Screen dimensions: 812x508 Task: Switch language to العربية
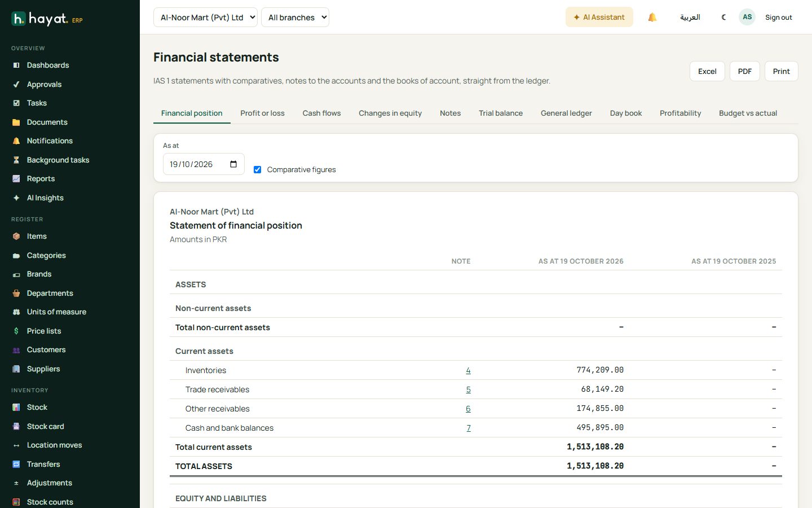(690, 17)
